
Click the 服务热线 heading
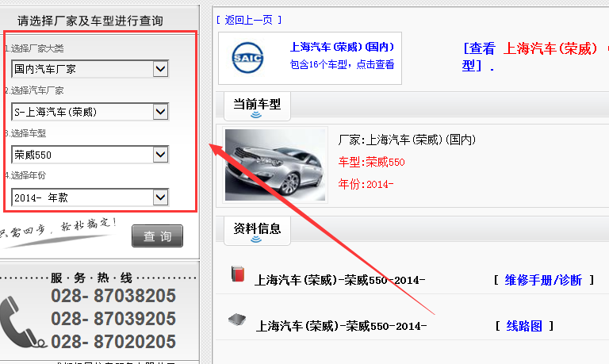pos(91,278)
